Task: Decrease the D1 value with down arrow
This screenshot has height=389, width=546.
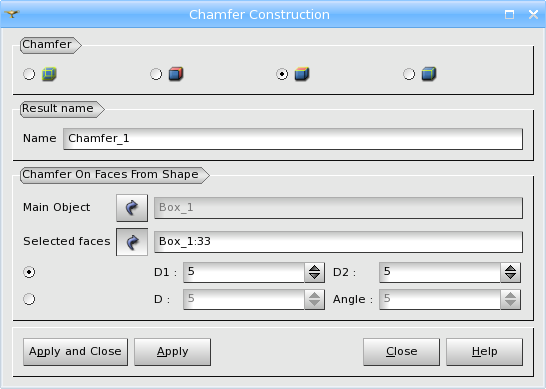Action: (x=314, y=276)
